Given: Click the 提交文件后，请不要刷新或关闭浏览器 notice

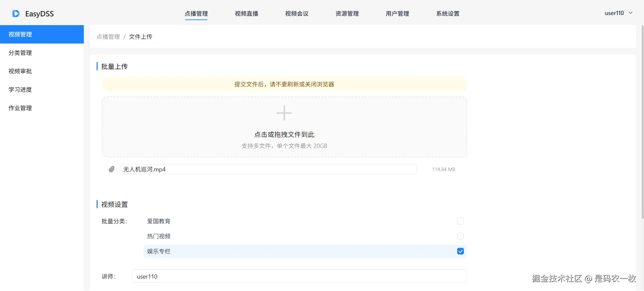Looking at the screenshot, I should (x=284, y=84).
